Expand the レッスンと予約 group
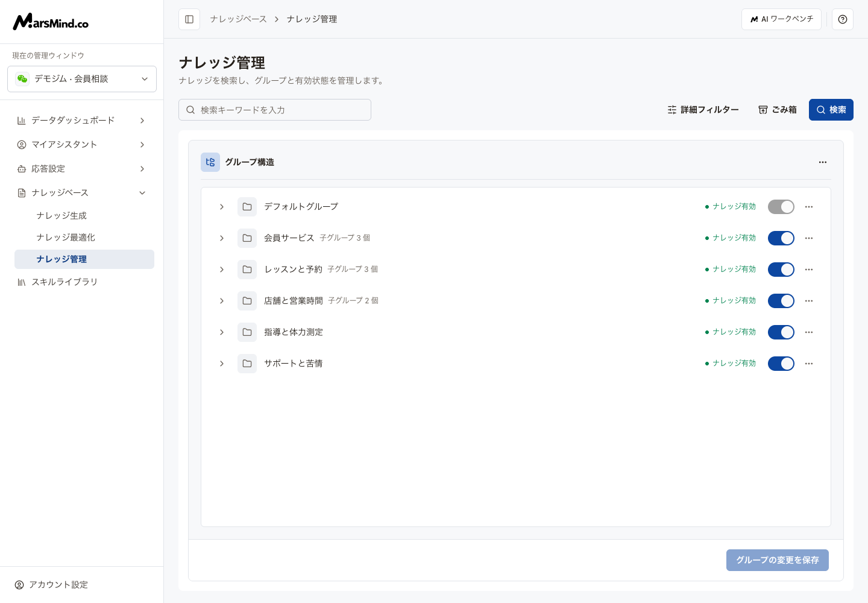This screenshot has width=868, height=603. coord(222,270)
